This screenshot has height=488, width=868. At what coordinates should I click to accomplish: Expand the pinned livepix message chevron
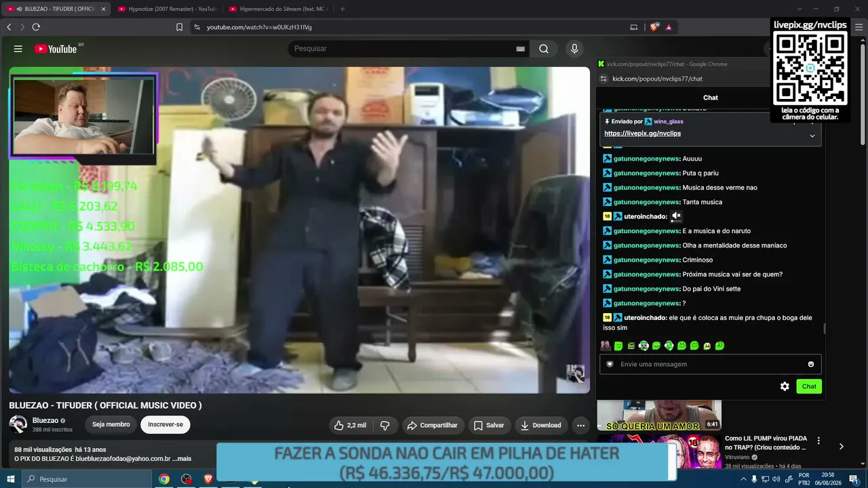pos(812,136)
